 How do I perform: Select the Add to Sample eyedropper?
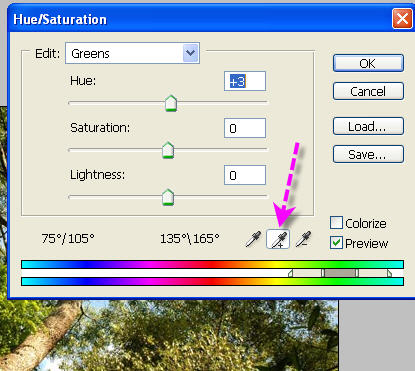(278, 239)
